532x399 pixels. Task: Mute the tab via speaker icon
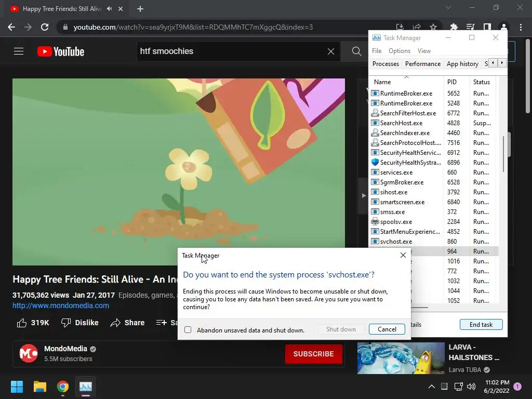pyautogui.click(x=109, y=9)
